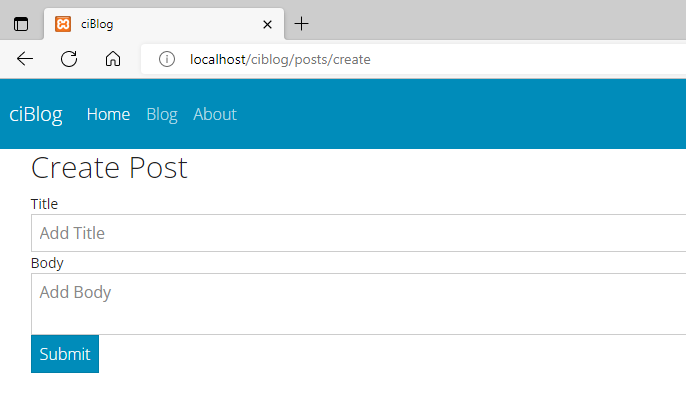Screen dimensions: 686x403
Task: Open the tab actions menu icon
Action: [x=21, y=24]
